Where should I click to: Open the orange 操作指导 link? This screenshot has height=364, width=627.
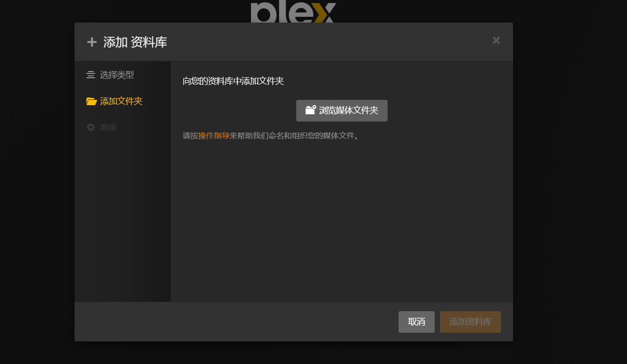point(213,136)
